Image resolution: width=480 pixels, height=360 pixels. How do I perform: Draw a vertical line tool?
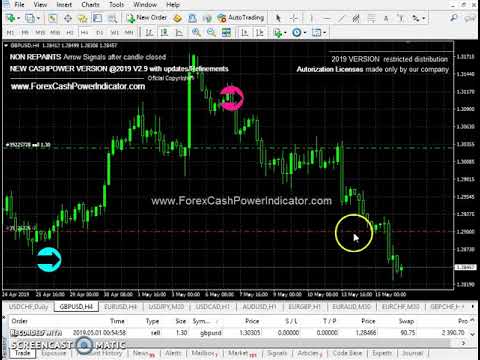[x=312, y=18]
